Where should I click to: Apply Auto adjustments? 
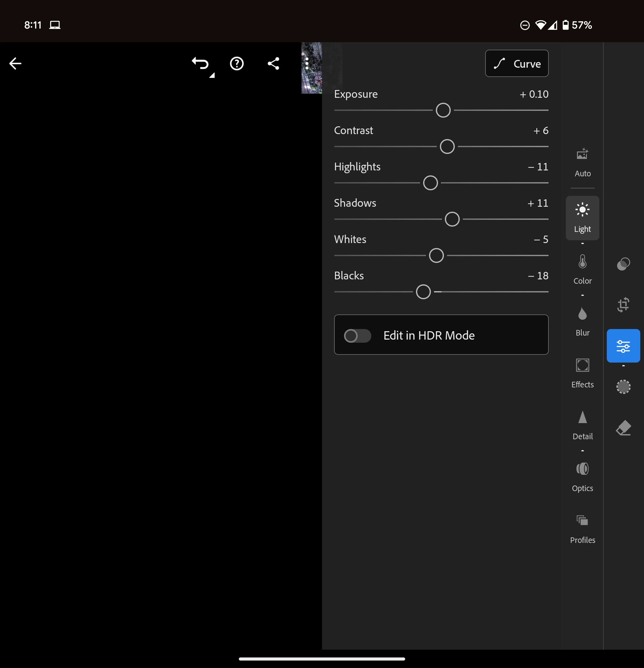[582, 162]
